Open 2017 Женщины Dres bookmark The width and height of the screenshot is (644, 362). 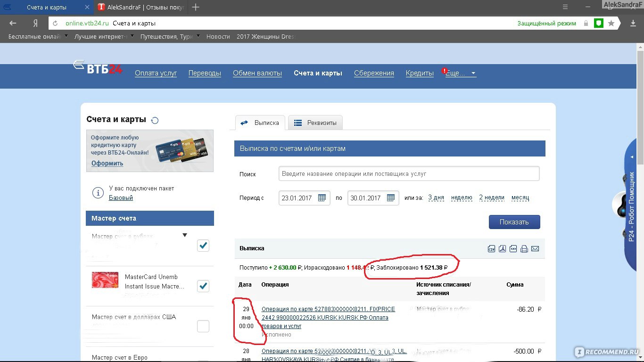click(265, 36)
